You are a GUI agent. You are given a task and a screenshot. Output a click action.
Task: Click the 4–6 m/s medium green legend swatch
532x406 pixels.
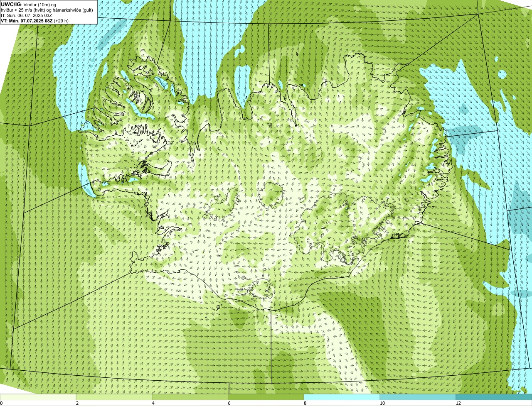(x=190, y=397)
